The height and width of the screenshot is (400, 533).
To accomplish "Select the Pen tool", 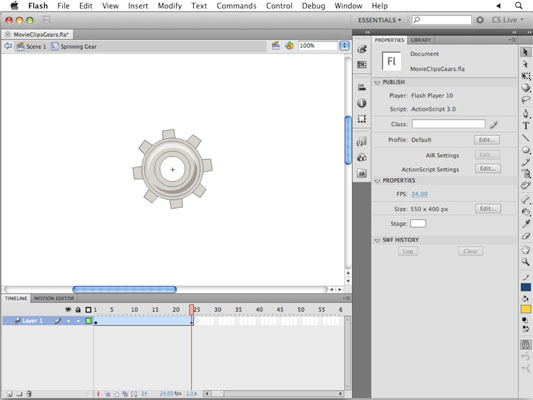I will [526, 113].
